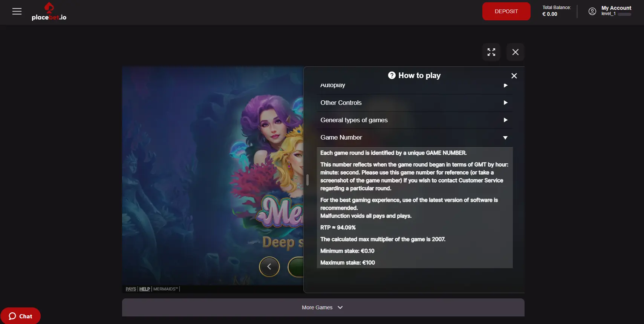Collapse the Game Number section
Screen dimensions: 644x324
tap(415, 137)
